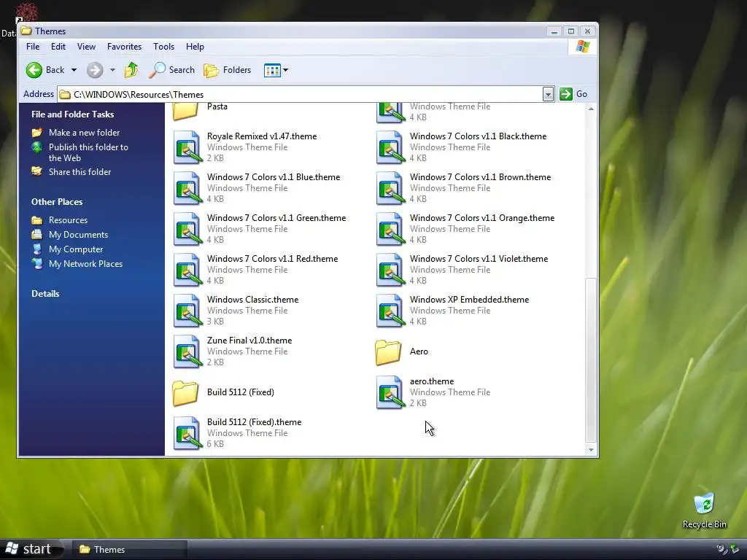The width and height of the screenshot is (747, 560).
Task: Open the Tools menu
Action: coord(163,47)
